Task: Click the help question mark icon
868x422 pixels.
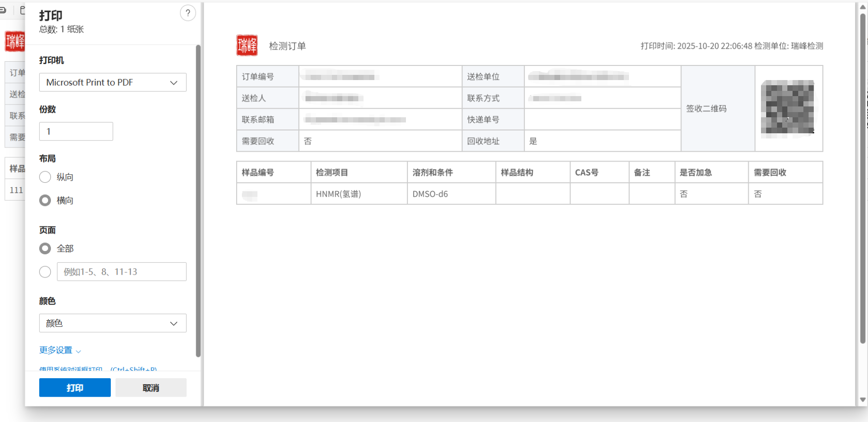Action: tap(188, 13)
